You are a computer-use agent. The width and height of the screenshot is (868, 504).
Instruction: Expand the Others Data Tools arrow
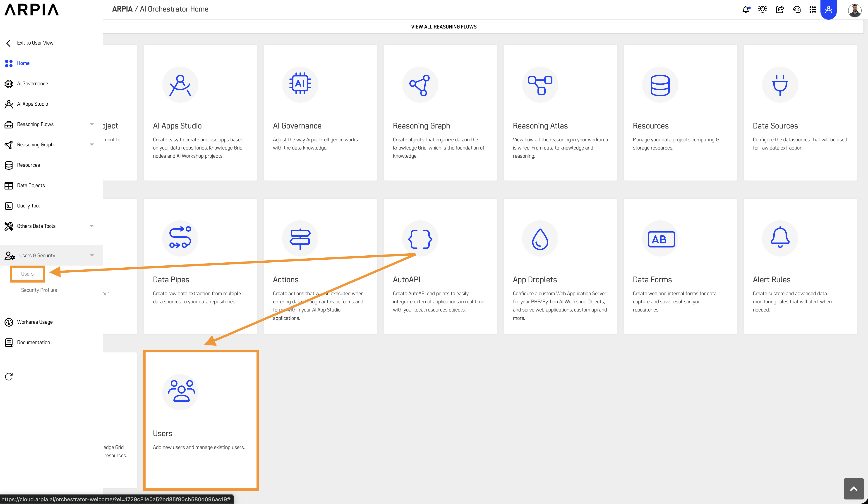[92, 226]
